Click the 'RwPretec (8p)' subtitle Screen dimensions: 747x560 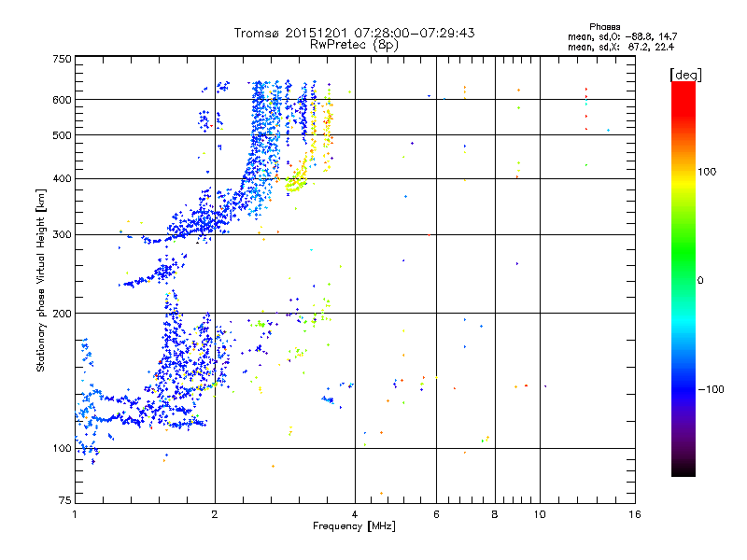354,45
